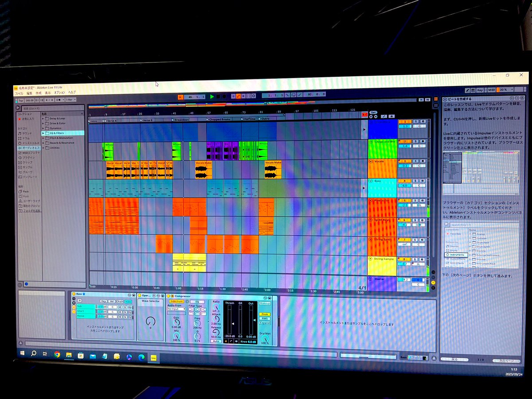The height and width of the screenshot is (399, 532).
Task: Expand the EQ & Filters folder
Action: point(43,133)
